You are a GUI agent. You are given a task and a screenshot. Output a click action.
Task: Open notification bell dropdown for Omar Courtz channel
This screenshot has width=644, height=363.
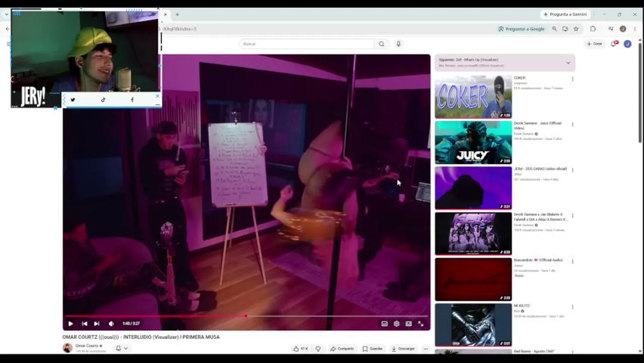coord(121,348)
